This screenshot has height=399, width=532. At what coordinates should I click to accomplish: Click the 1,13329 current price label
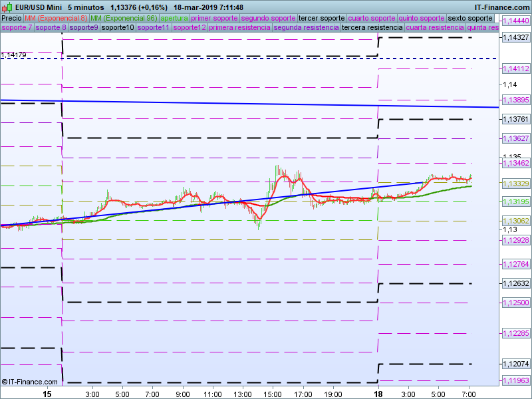pos(515,184)
